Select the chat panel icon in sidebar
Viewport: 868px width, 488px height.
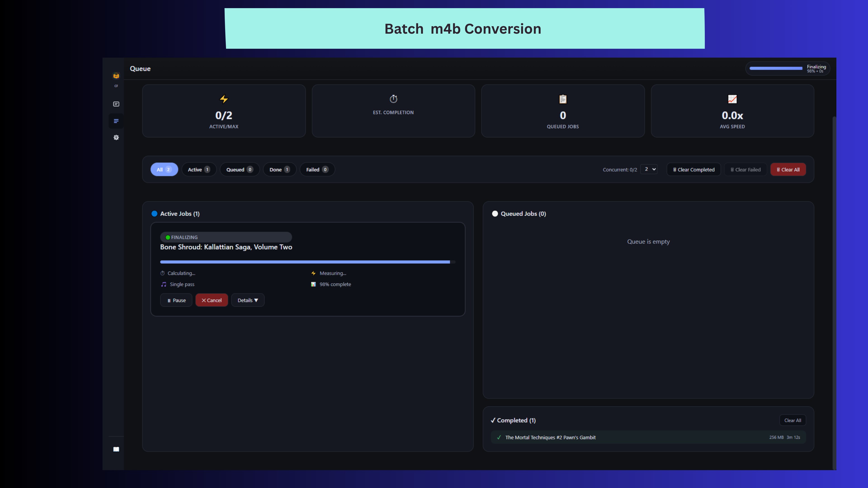point(116,104)
